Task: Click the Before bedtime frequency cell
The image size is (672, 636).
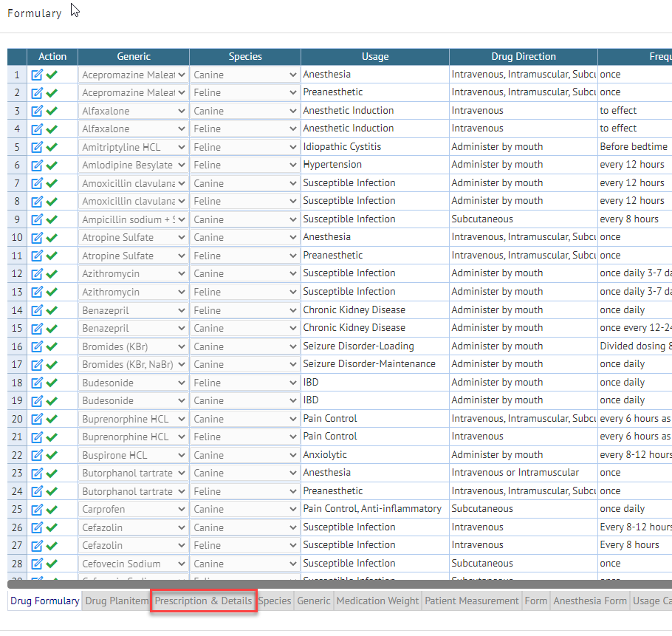Action: pos(635,147)
